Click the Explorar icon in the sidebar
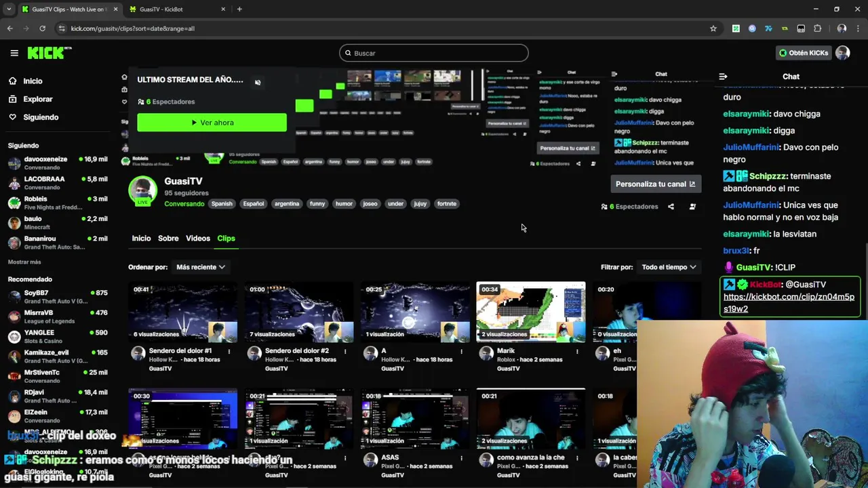Viewport: 868px width, 488px height. [x=12, y=99]
